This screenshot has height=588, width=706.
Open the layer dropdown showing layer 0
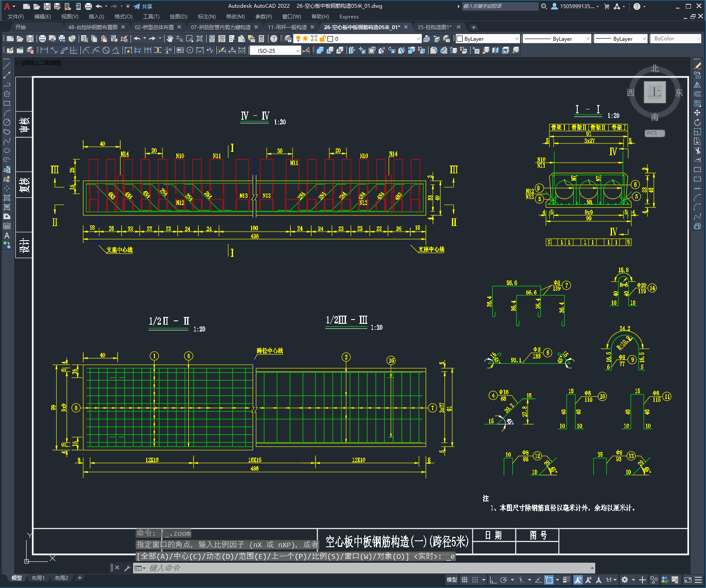(x=358, y=39)
